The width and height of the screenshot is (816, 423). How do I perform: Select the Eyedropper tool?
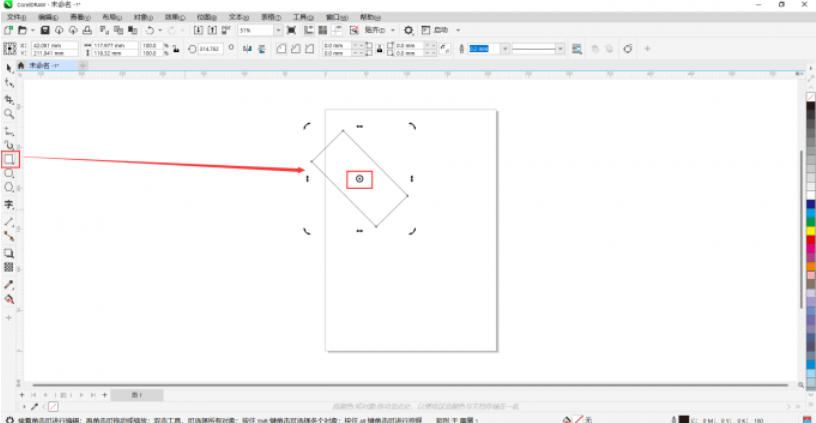9,284
